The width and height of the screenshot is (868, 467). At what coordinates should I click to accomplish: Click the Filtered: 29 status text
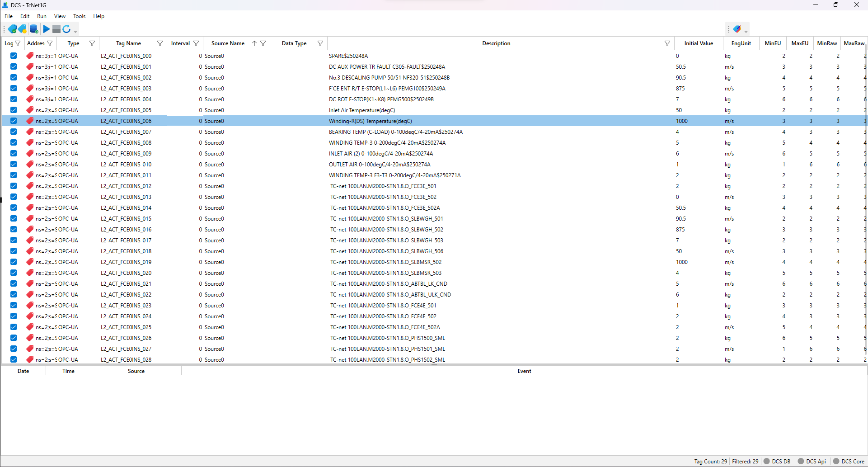click(x=745, y=462)
